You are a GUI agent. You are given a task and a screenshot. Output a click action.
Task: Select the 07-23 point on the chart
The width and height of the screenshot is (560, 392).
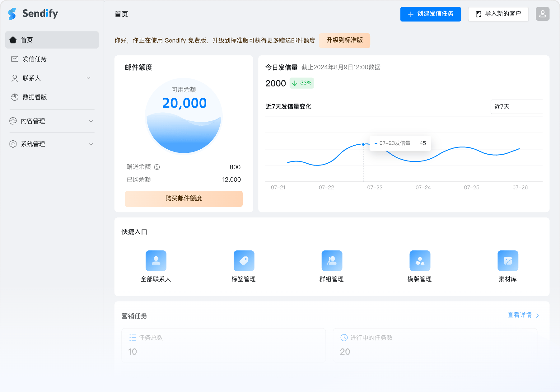(x=363, y=144)
